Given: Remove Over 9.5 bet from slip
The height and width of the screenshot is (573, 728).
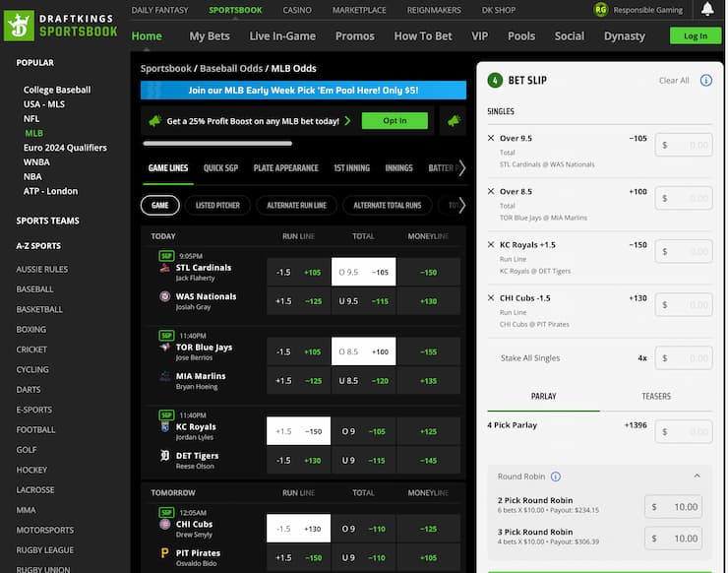Looking at the screenshot, I should click(491, 138).
